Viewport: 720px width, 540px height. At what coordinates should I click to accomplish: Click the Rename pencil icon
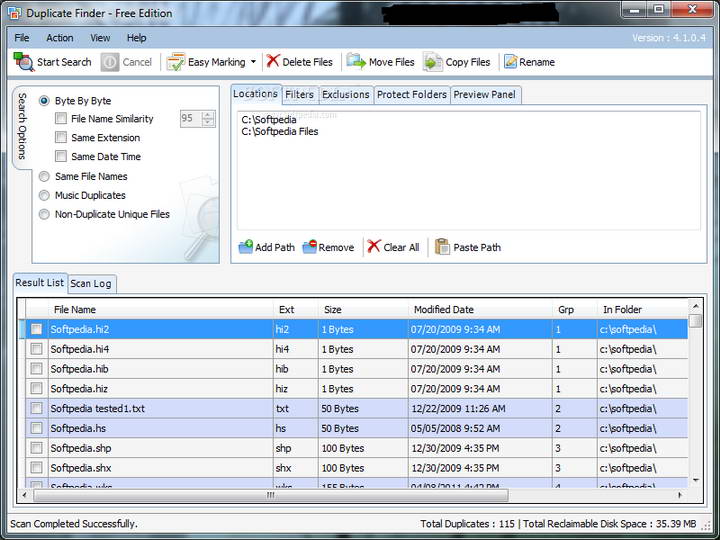[x=510, y=62]
